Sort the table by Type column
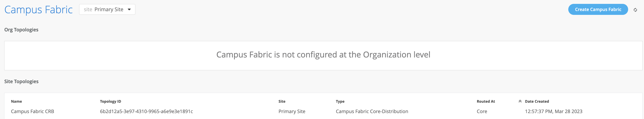Viewport: 644px width, 119px height. click(x=340, y=101)
